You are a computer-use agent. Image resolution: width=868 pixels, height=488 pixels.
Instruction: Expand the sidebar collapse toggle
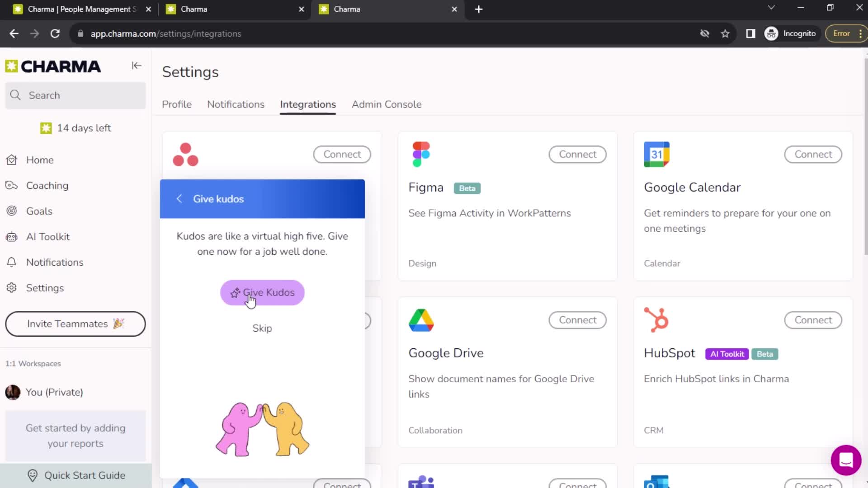(137, 66)
